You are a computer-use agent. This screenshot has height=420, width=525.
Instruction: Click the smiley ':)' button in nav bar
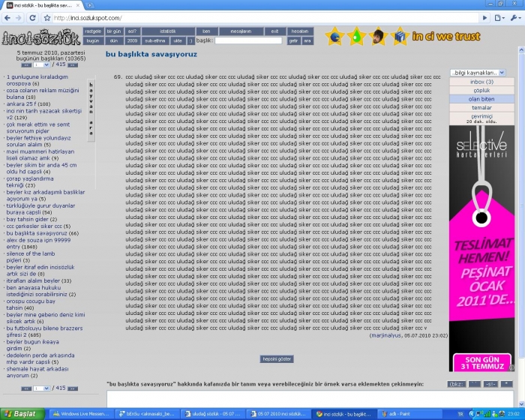(x=190, y=40)
